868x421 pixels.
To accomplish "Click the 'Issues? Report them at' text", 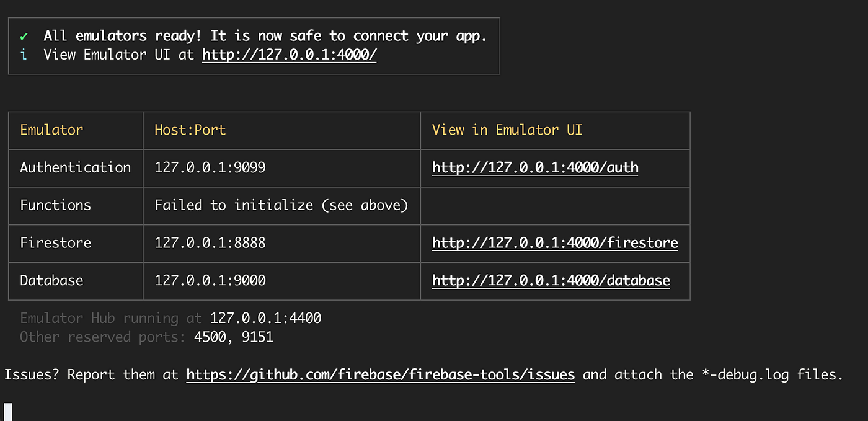I will (91, 374).
